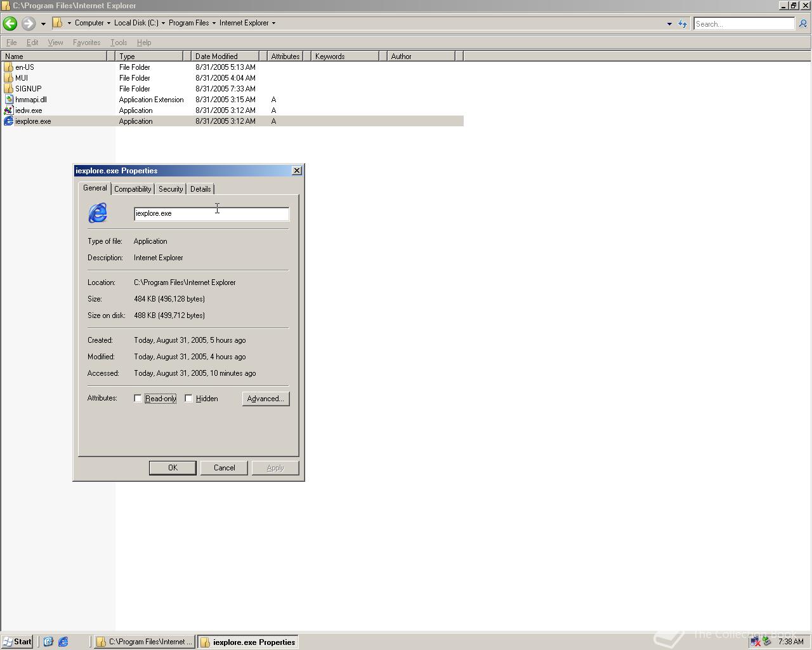Sort by the Name column header
The height and width of the screenshot is (650, 812).
53,56
